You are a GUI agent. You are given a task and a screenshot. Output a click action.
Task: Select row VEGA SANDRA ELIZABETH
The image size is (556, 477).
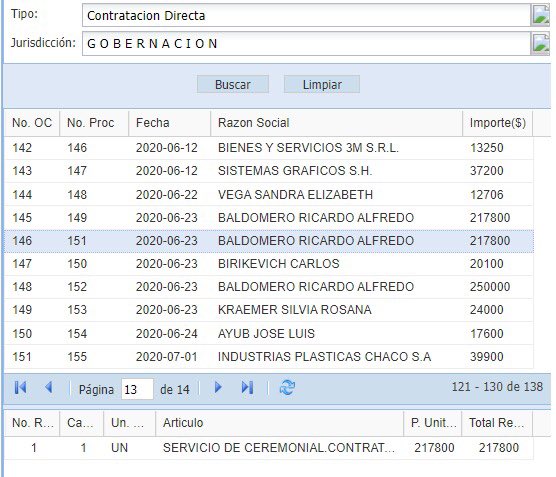click(269, 194)
